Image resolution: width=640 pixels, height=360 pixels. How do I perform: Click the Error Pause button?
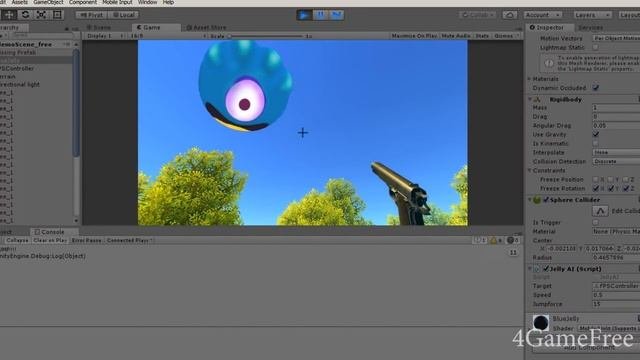(x=87, y=240)
